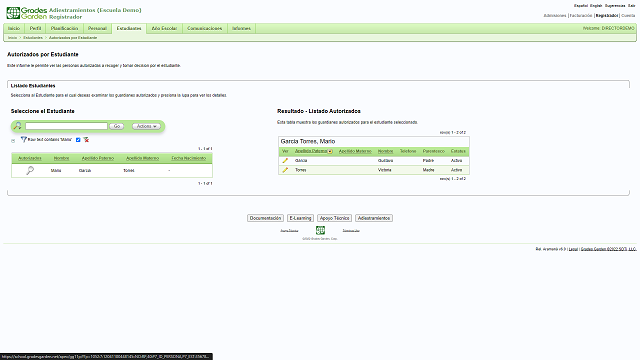
Task: Sort students by Fecha Nacimiento header
Action: [x=189, y=158]
